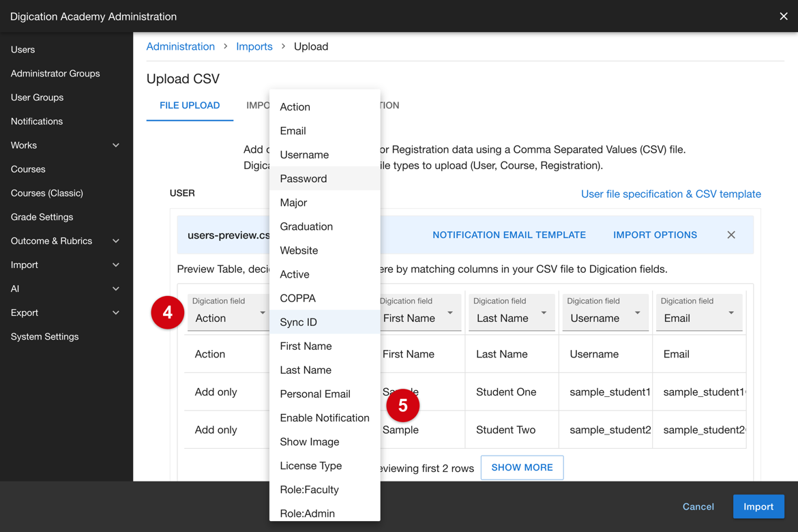The image size is (798, 532).
Task: Click the sample_student1 username cell
Action: (x=606, y=392)
